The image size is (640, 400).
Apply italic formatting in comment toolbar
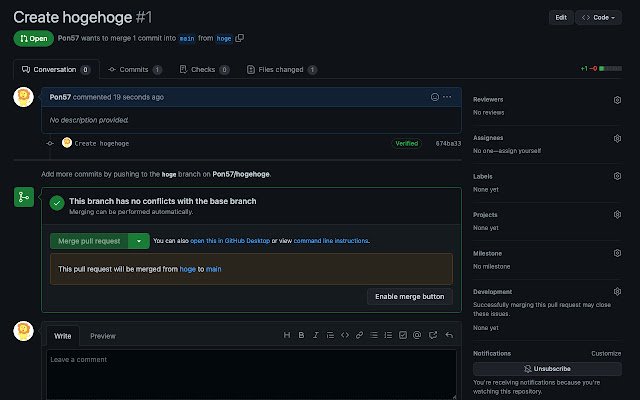pyautogui.click(x=316, y=335)
